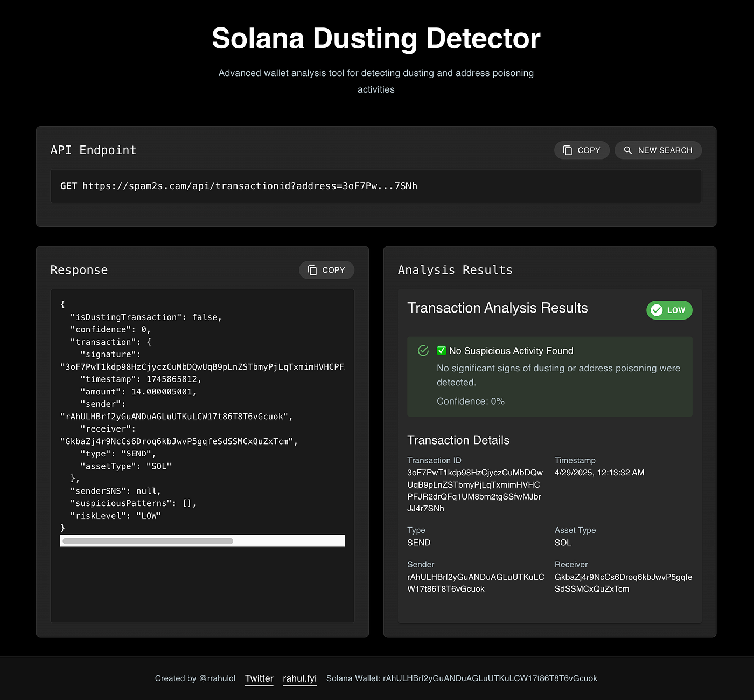This screenshot has height=700, width=754.
Task: Click the "amount": 14.000005001 JSON line
Action: point(138,392)
